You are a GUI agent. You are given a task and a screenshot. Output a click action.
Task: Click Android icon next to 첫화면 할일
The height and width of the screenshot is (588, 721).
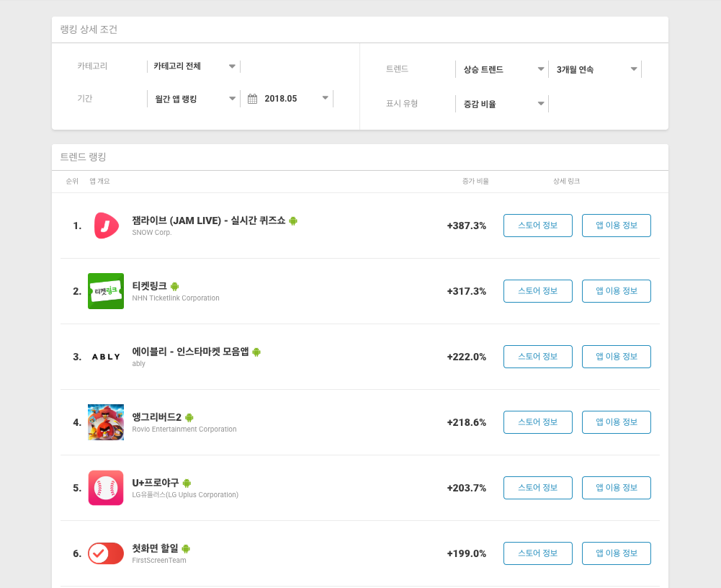click(x=186, y=549)
